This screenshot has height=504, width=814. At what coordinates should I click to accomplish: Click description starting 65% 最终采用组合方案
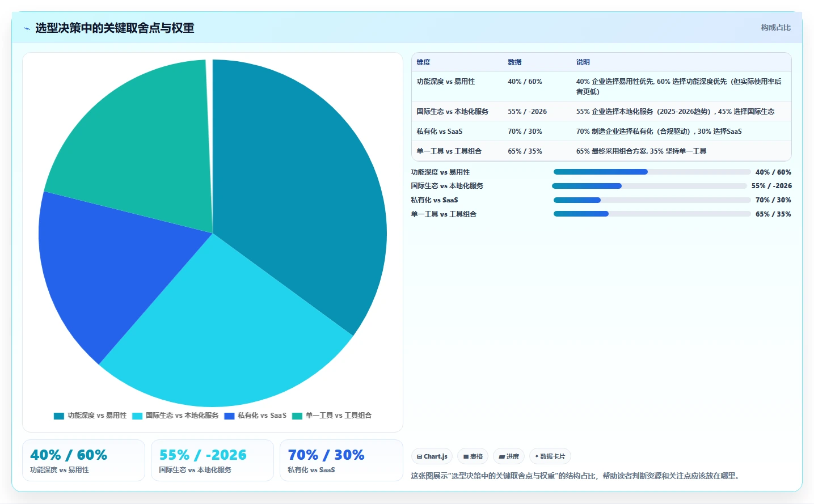tap(641, 151)
